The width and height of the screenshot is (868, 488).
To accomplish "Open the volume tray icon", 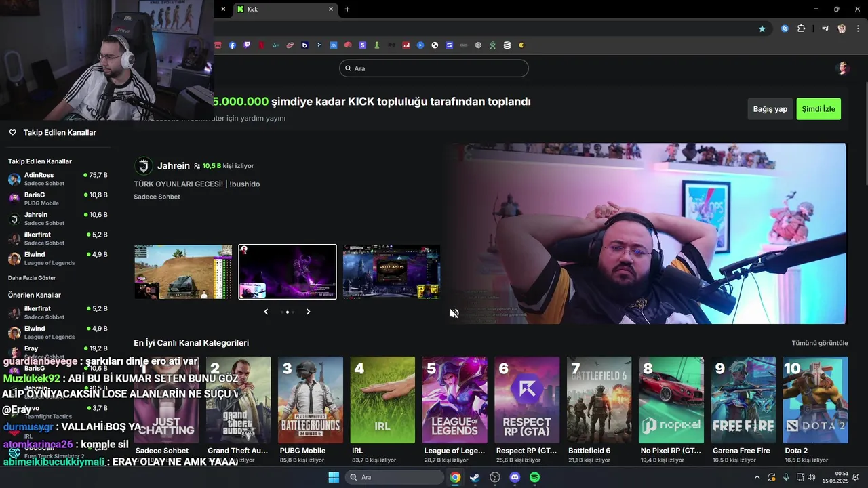I will click(813, 477).
